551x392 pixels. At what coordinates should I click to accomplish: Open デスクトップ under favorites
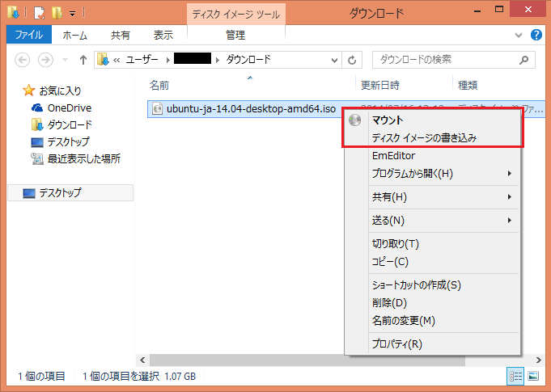[68, 142]
